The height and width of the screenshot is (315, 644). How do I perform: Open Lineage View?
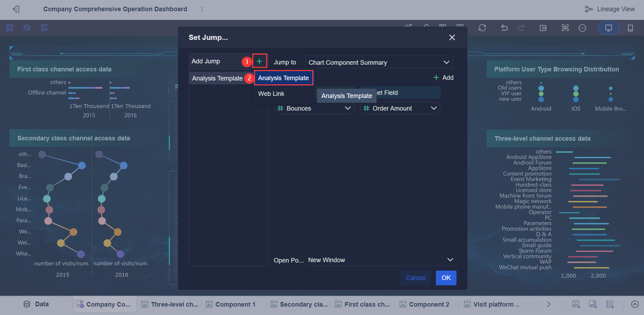coord(610,9)
